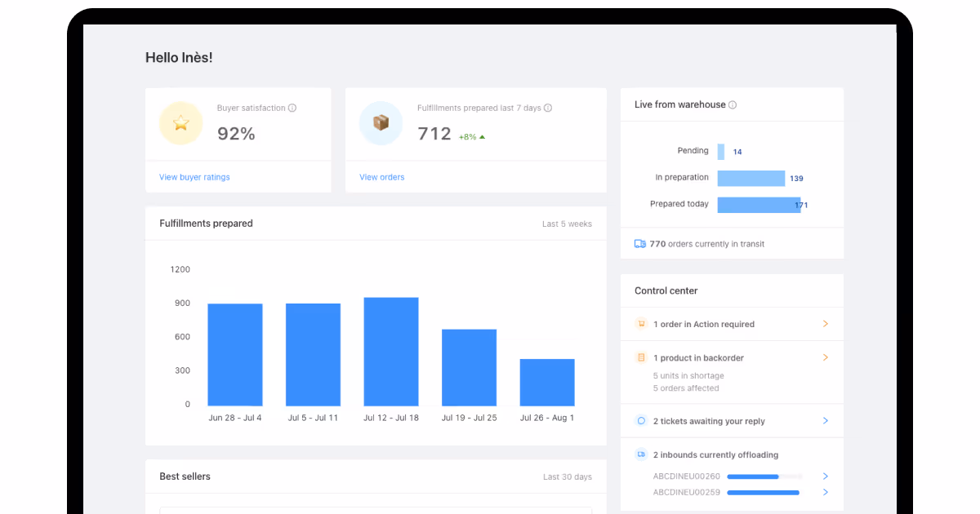Click info icon next to Fulfillments prepared last 7 days

(x=548, y=108)
